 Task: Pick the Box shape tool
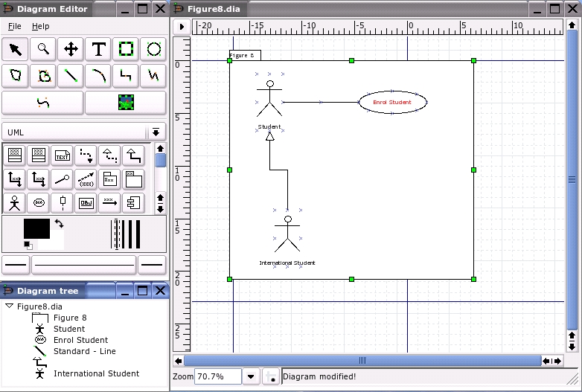(126, 50)
